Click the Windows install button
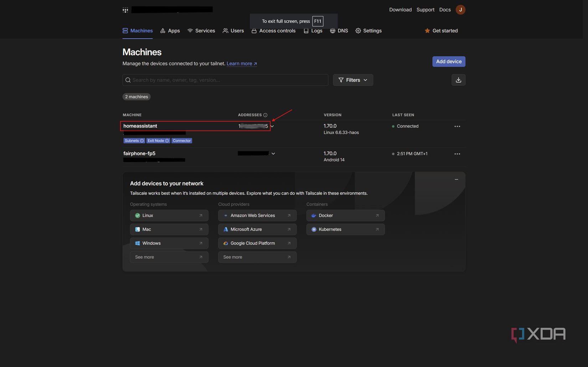Image resolution: width=588 pixels, height=367 pixels. tap(169, 243)
